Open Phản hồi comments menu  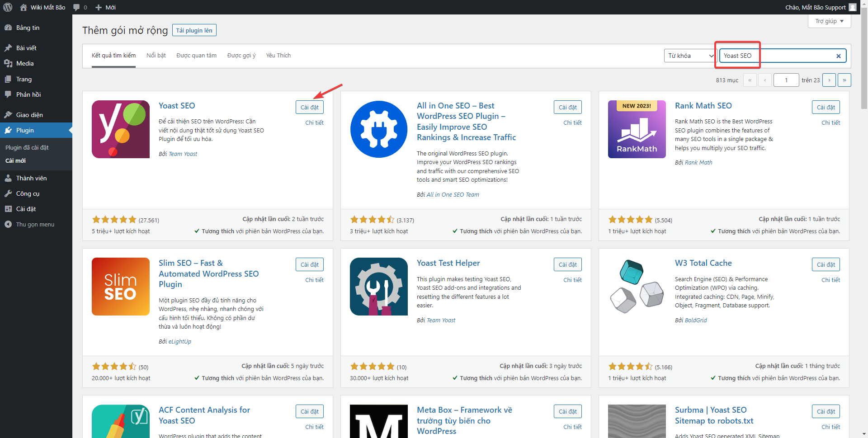36,94
